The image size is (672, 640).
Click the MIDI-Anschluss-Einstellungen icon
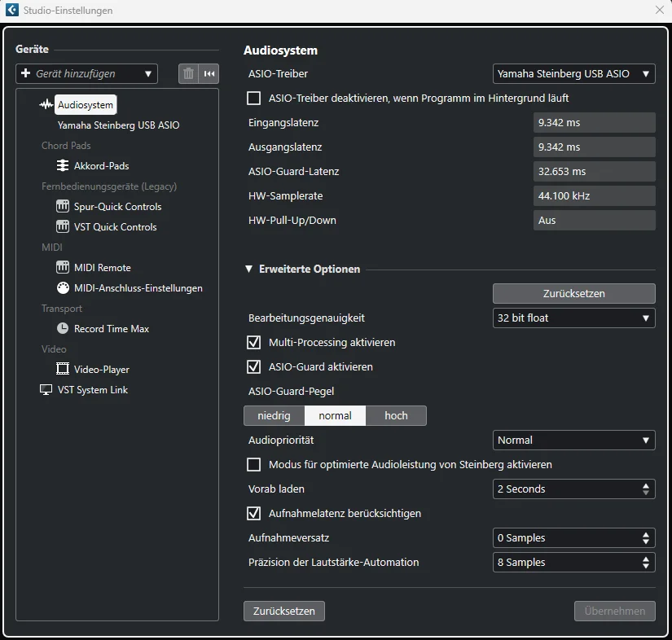pyautogui.click(x=63, y=288)
